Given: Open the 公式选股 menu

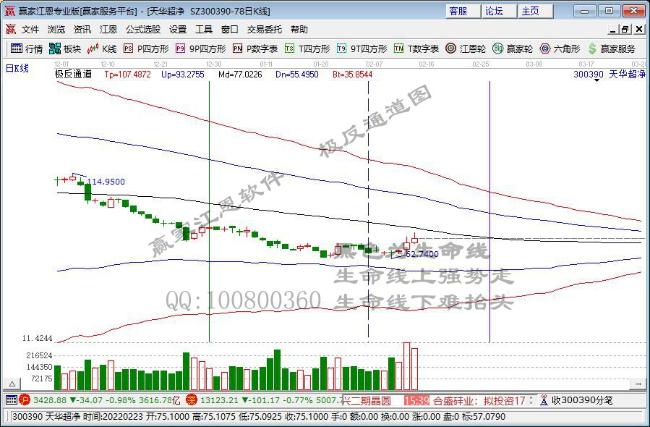Looking at the screenshot, I should [143, 29].
